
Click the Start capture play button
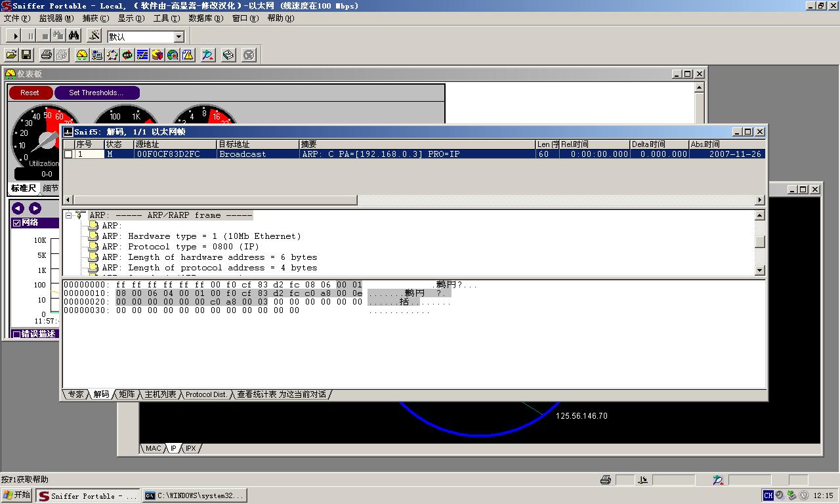[x=14, y=36]
